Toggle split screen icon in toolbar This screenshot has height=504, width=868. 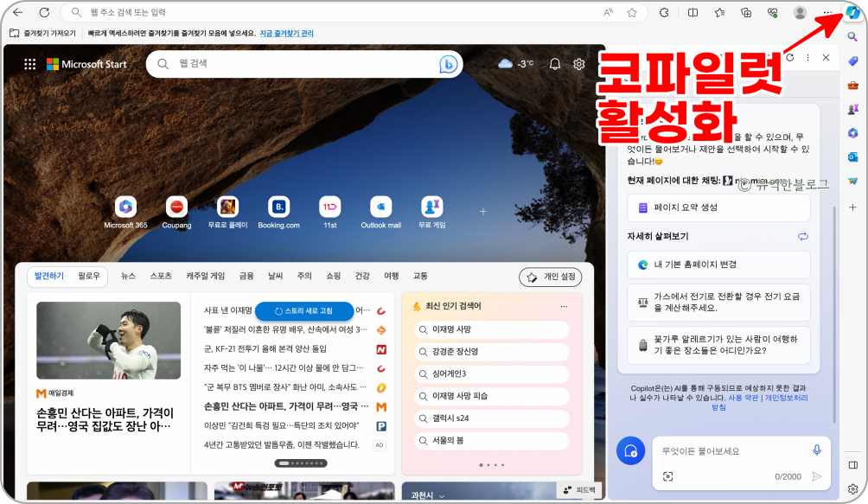tap(692, 12)
